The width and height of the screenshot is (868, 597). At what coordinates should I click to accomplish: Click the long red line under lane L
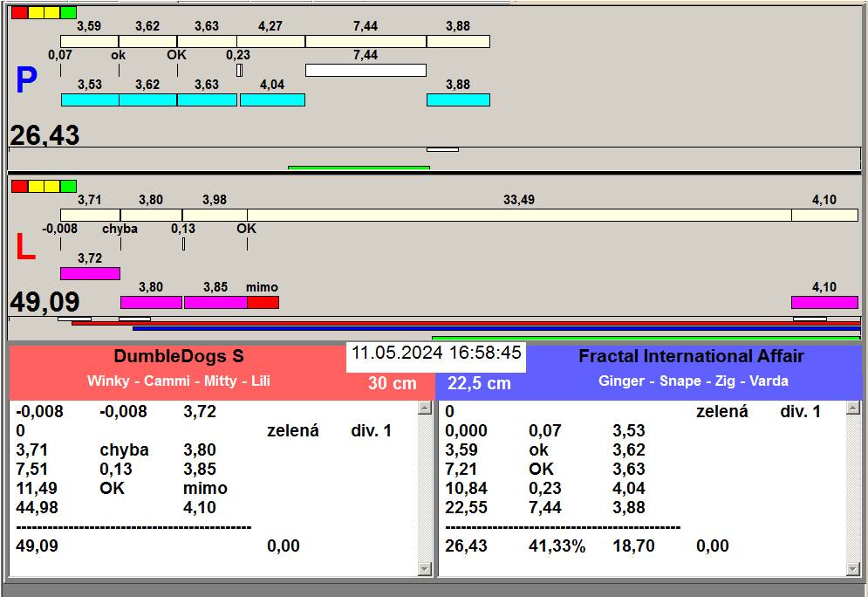coord(466,323)
